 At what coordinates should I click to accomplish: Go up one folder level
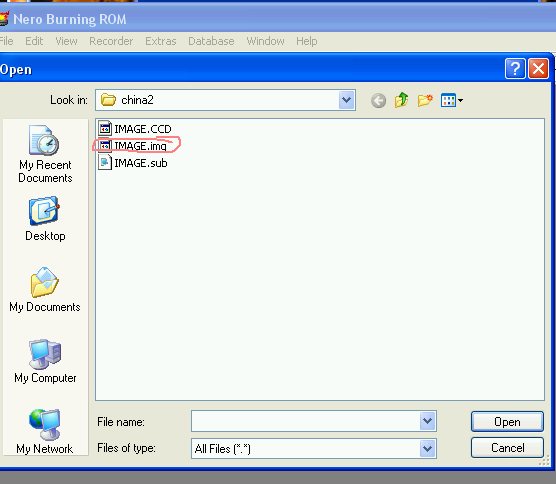pyautogui.click(x=401, y=100)
